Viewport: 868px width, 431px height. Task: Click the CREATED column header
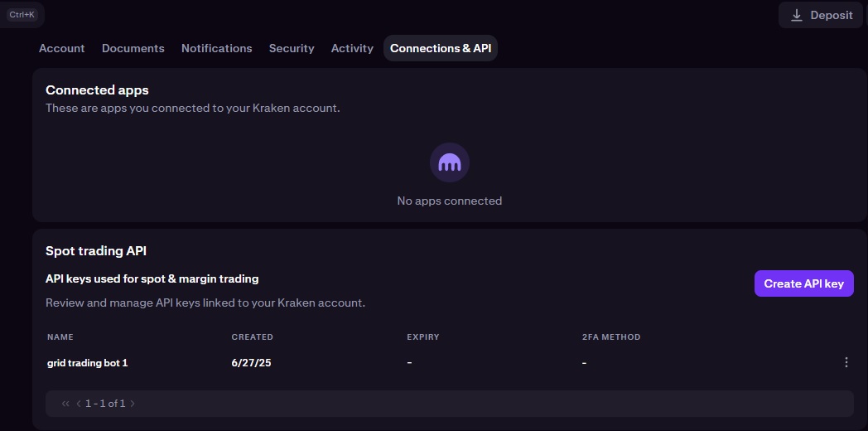pyautogui.click(x=253, y=337)
